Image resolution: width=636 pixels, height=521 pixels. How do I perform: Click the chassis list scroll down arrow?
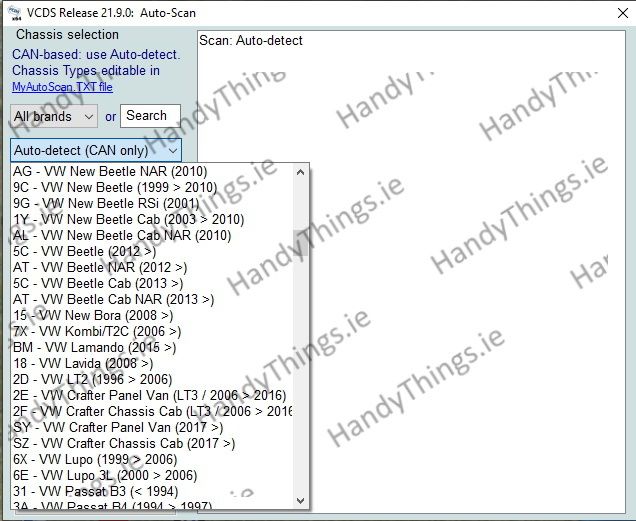(301, 501)
